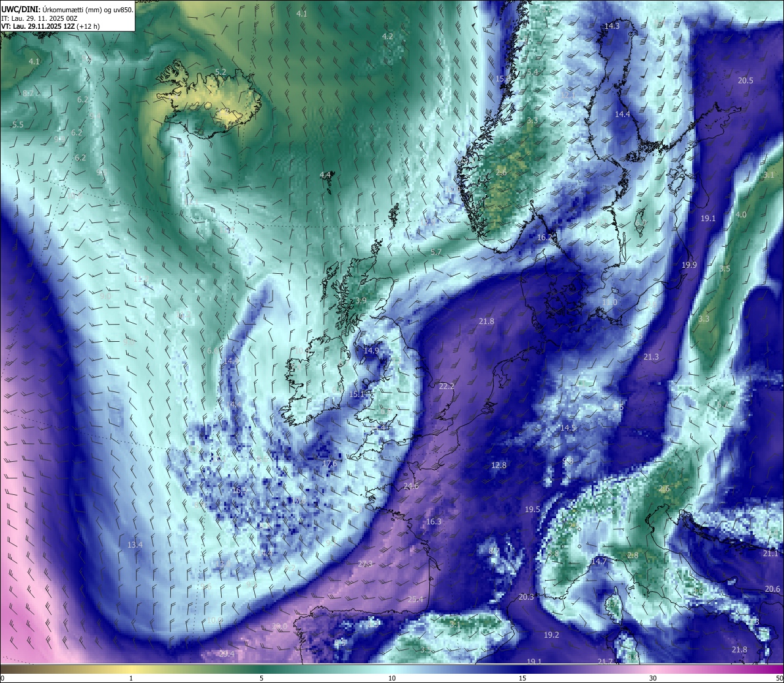The image size is (784, 683).
Task: Click the map value 4.0
Action: 741,214
